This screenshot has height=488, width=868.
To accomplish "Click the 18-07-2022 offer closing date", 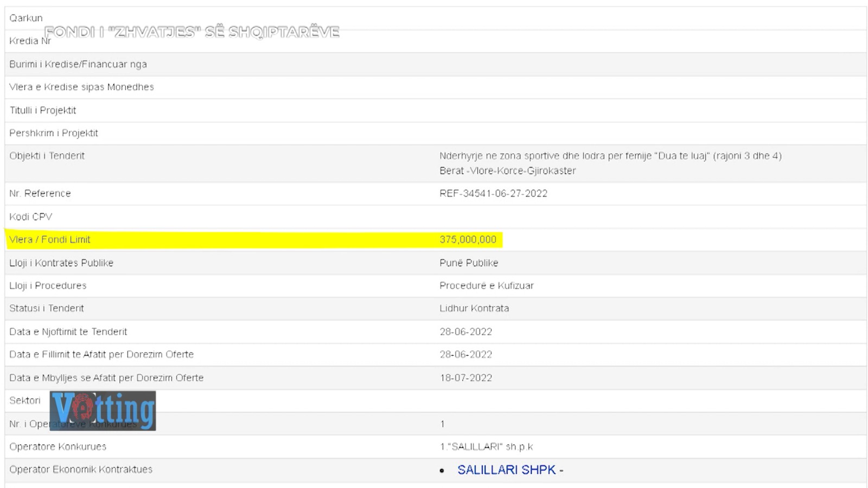I will [x=465, y=378].
